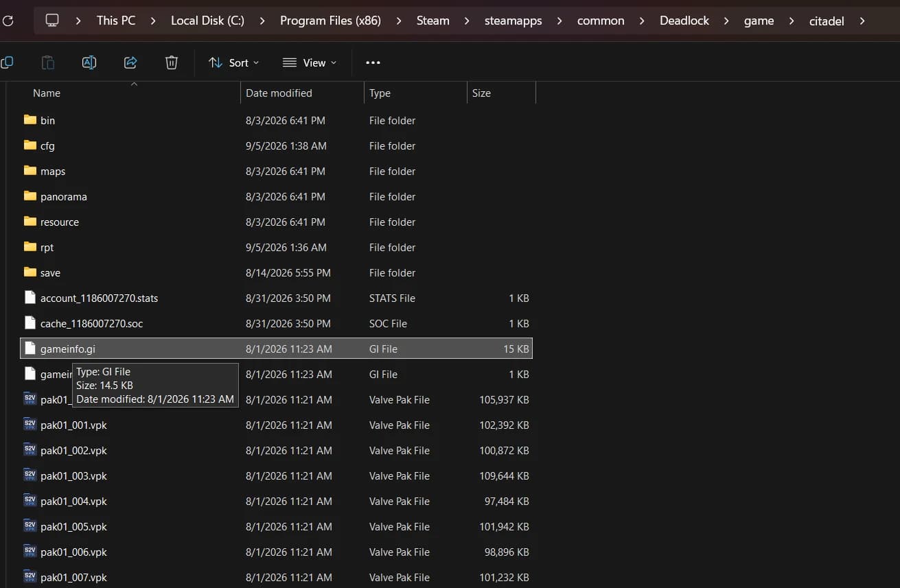Screen dimensions: 900x588
Task: Click the Rename toolbar icon
Action: pos(89,62)
